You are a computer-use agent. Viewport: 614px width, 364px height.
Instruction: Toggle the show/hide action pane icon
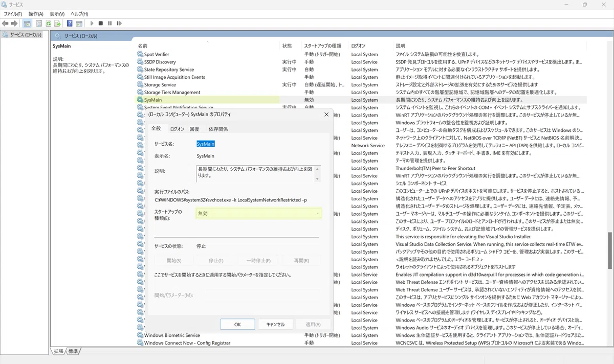click(79, 24)
